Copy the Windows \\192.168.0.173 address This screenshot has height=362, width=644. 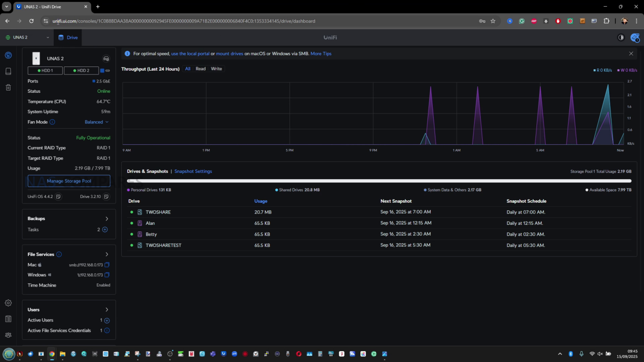(x=107, y=275)
